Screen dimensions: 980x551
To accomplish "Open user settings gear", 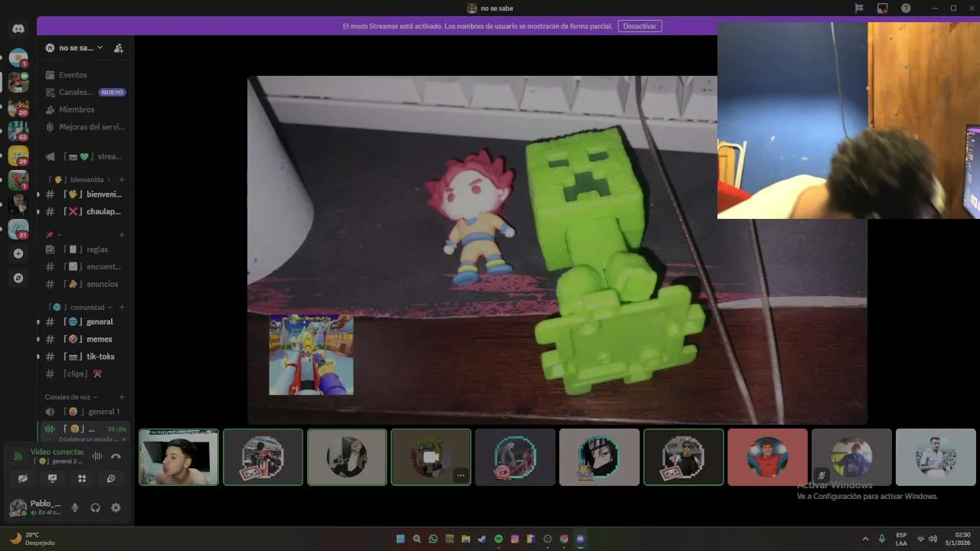I will 116,507.
